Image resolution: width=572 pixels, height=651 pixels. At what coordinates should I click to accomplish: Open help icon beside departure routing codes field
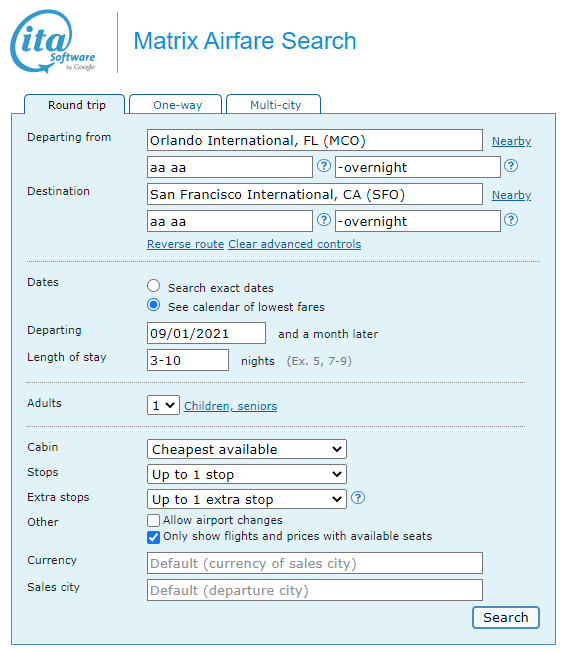pyautogui.click(x=324, y=166)
